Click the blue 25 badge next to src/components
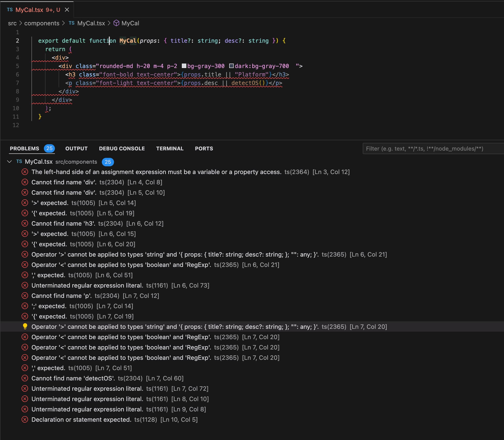This screenshot has width=504, height=440. [x=108, y=162]
